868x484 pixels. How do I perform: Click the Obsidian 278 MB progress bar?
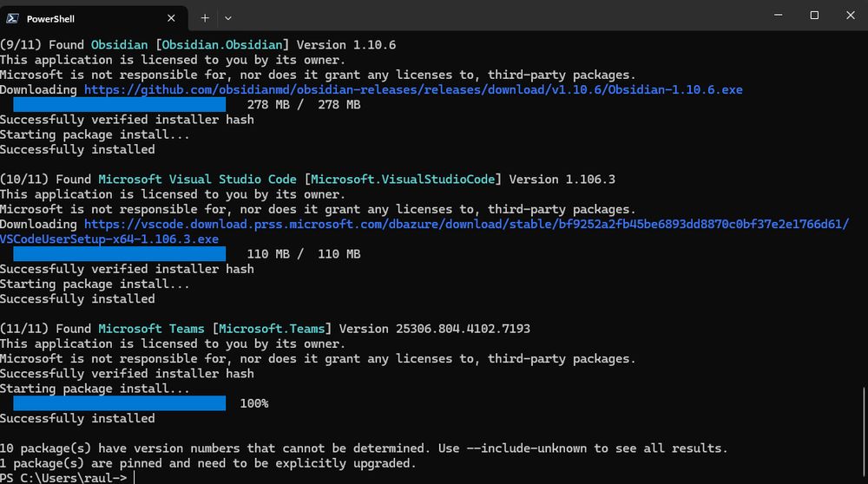click(x=120, y=105)
